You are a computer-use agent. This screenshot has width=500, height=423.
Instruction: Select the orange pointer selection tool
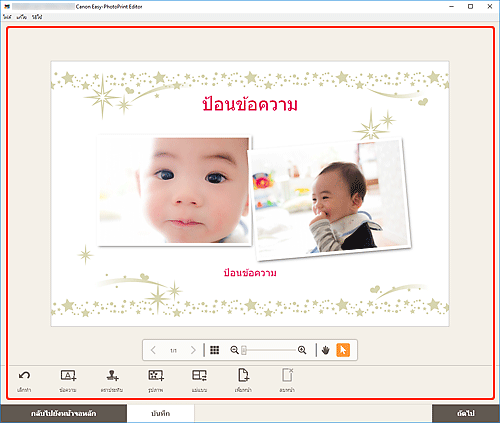click(343, 350)
